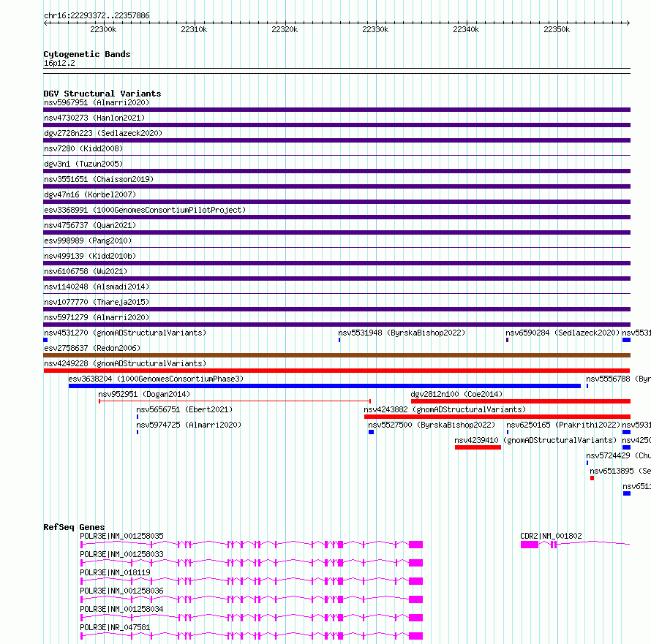
Task: Select nsv4531270 (gnomADStructuralVariants) label
Action: (x=125, y=333)
